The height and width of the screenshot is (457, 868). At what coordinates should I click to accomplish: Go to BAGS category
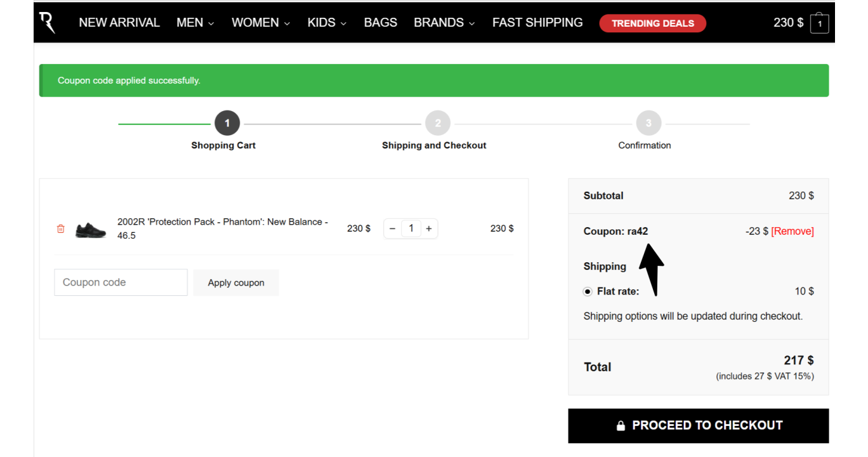(x=381, y=23)
